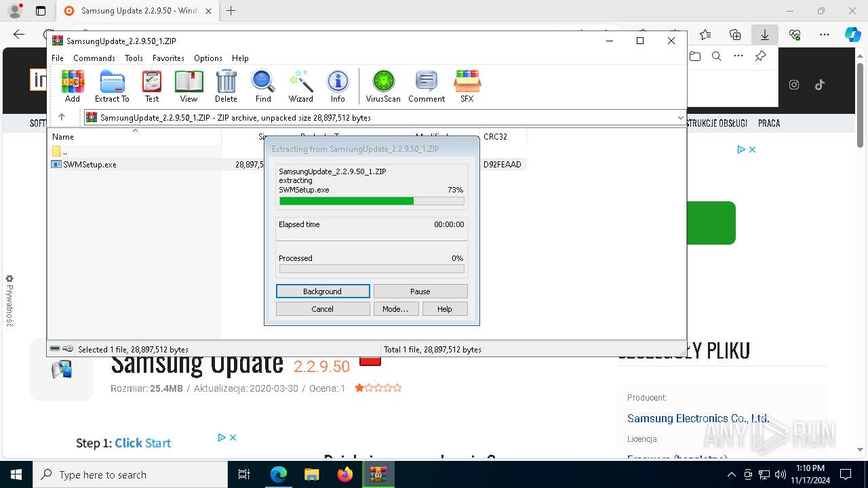The image size is (868, 488).
Task: Open Edge browser essentials icon
Action: [795, 35]
